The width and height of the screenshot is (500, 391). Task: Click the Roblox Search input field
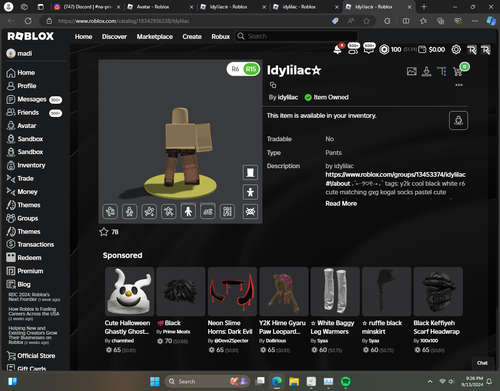coord(297,36)
